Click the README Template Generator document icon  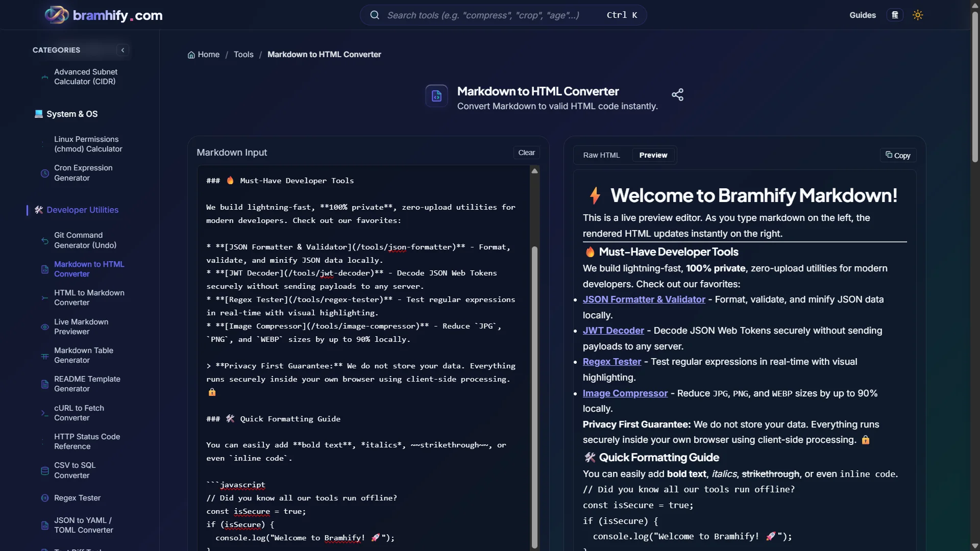click(45, 384)
